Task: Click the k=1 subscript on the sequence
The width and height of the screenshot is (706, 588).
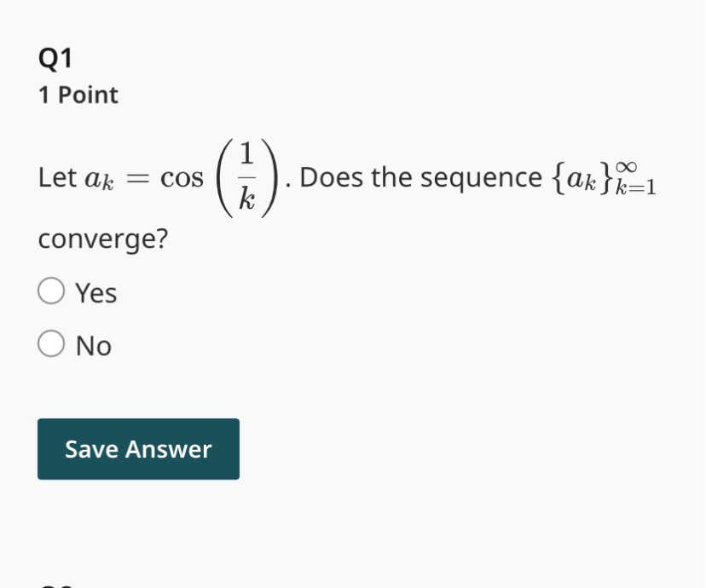Action: (x=634, y=189)
